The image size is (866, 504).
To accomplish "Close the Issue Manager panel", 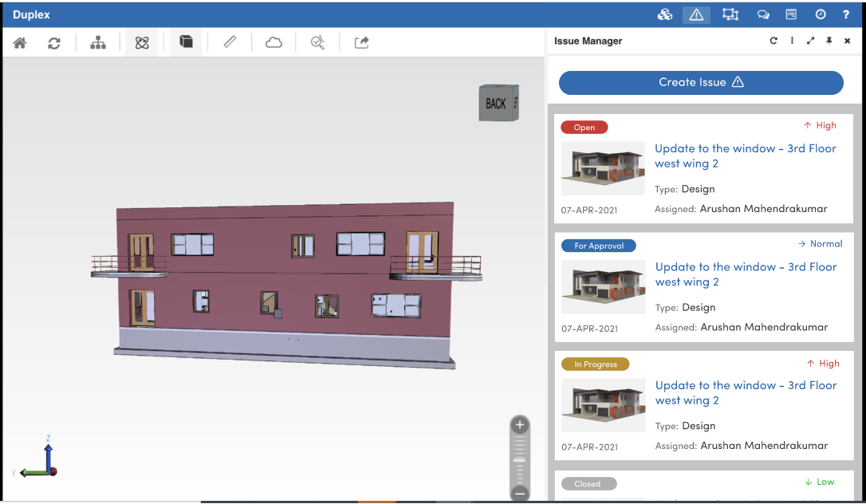I will pyautogui.click(x=847, y=41).
